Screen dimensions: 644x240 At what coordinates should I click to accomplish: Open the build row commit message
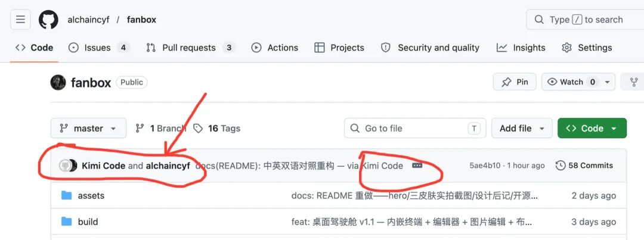pos(411,222)
